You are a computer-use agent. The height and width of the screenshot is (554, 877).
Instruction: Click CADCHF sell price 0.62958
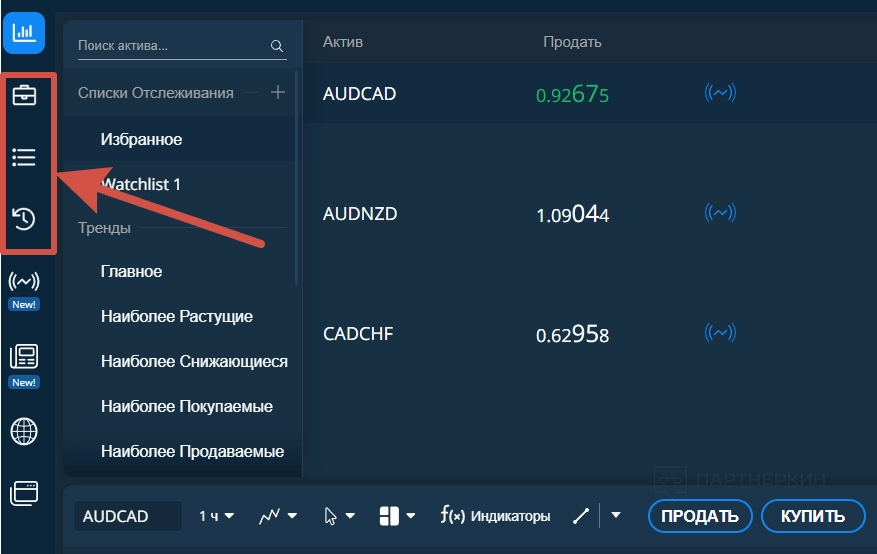pos(572,334)
